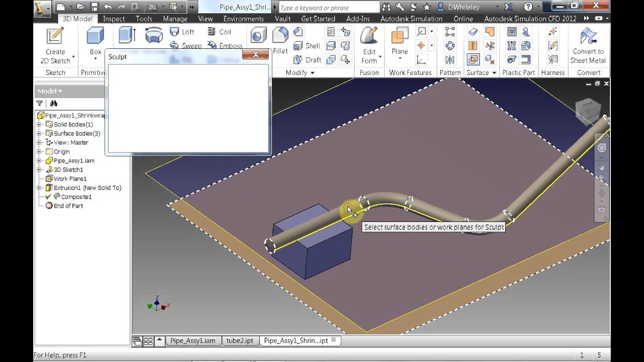Switch to the View ribbon tab
This screenshot has width=644, height=362.
[205, 19]
